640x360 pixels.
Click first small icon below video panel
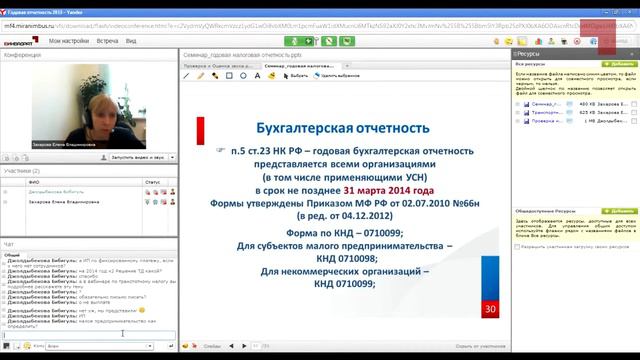7,158
